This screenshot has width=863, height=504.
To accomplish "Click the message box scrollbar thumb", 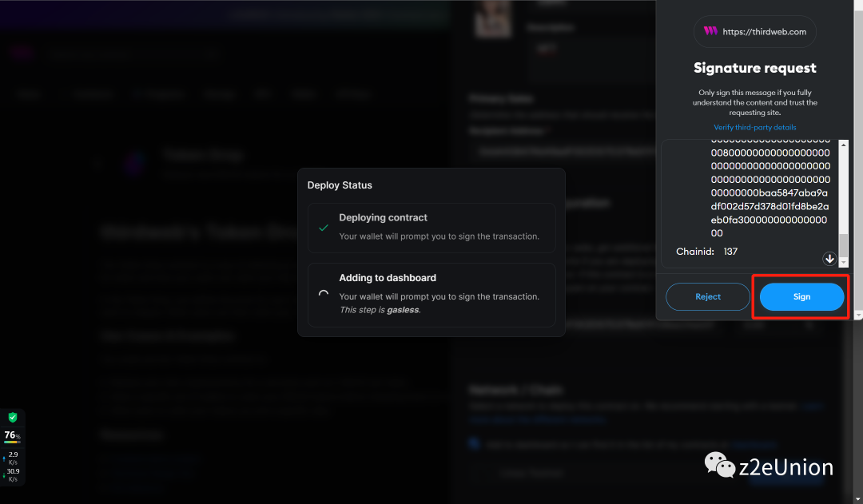I will pyautogui.click(x=844, y=244).
